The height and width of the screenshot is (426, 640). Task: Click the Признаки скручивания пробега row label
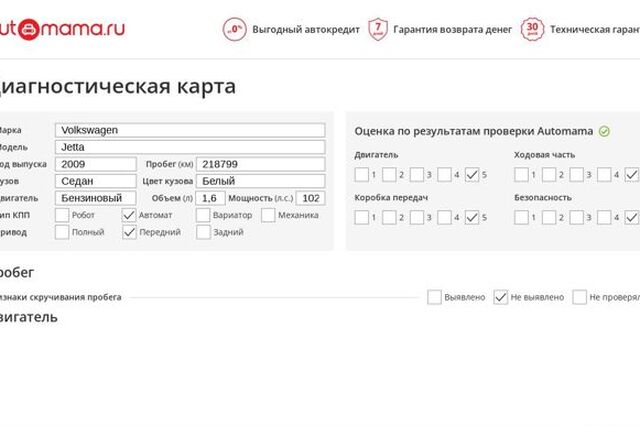[60, 297]
